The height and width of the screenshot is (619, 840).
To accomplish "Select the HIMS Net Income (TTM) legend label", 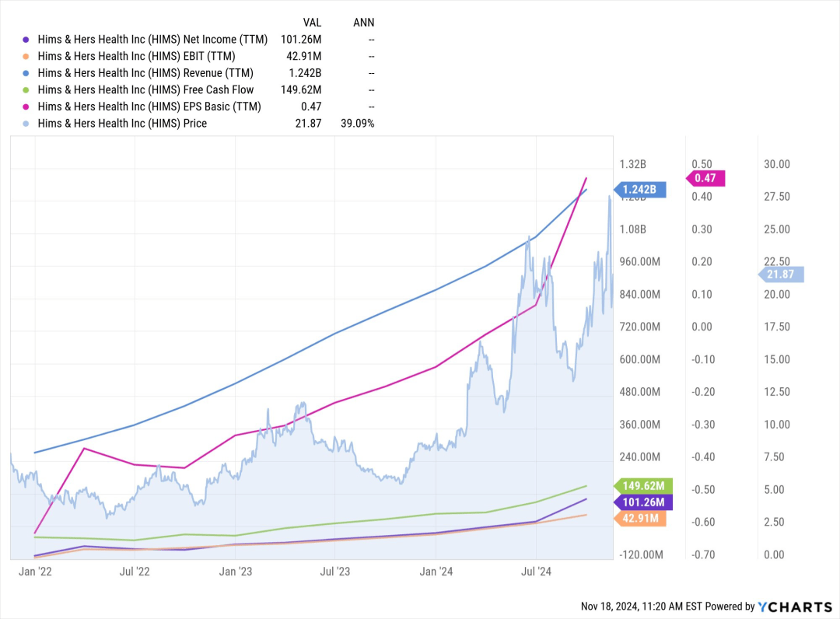I will [152, 40].
